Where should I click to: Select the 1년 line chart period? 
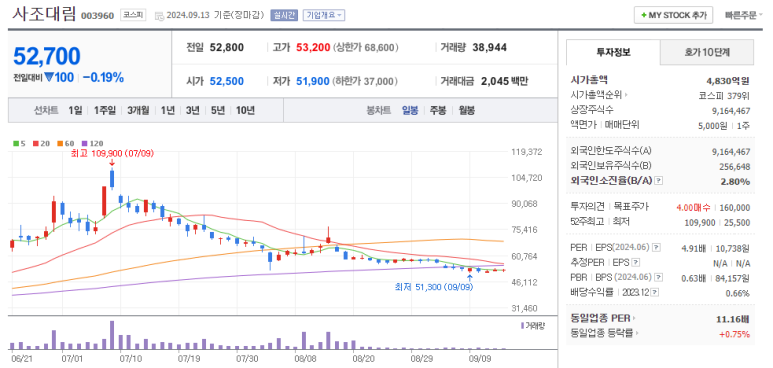click(x=168, y=110)
